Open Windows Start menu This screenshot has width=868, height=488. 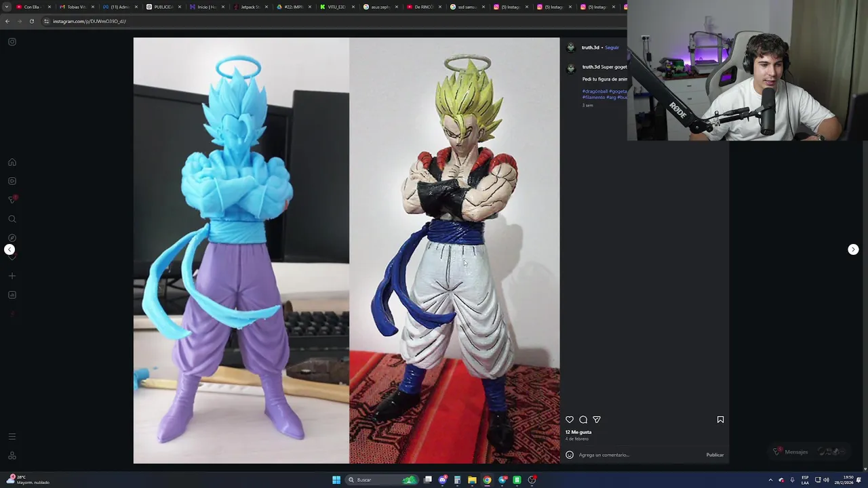336,480
